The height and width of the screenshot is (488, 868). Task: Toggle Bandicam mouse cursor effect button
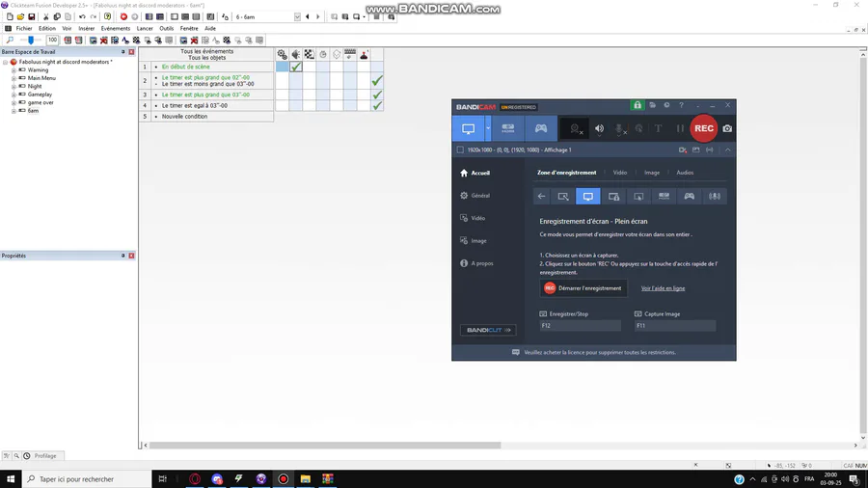point(638,128)
